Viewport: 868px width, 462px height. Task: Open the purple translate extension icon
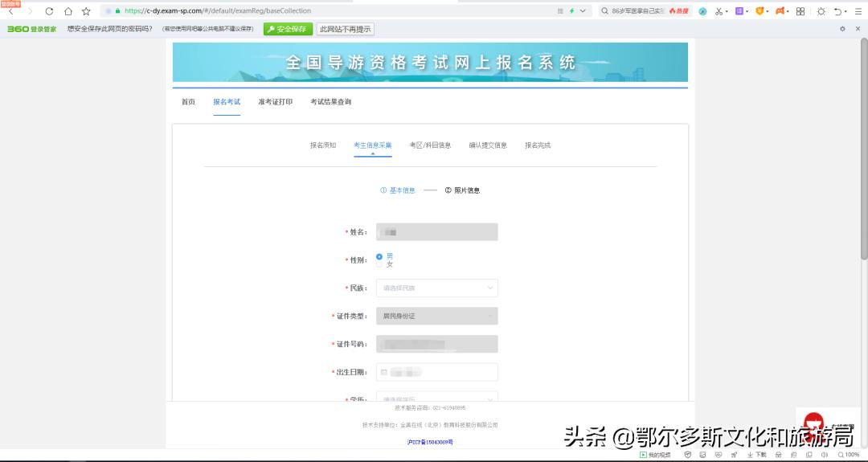739,11
